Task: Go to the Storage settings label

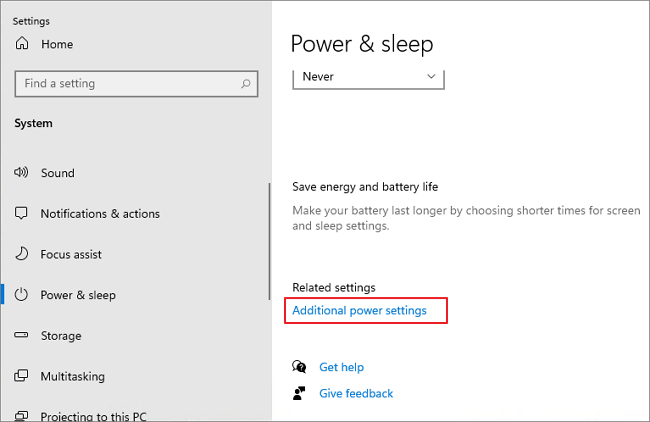Action: (61, 336)
